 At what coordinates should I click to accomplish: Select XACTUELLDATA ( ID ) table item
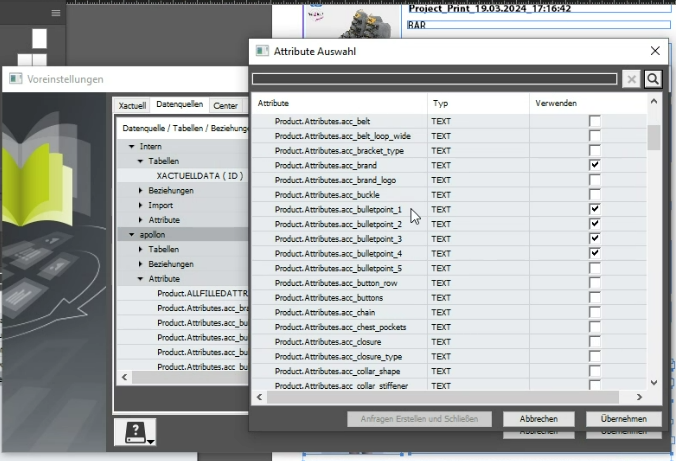199,175
